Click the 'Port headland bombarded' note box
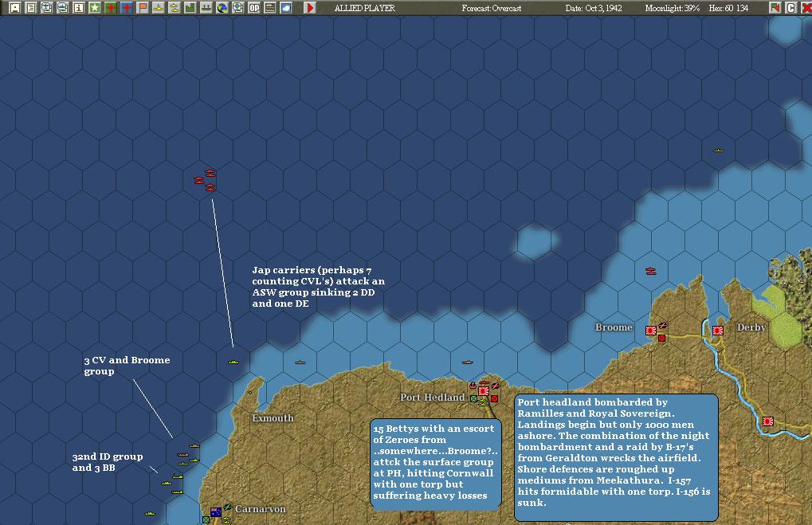 (x=616, y=457)
